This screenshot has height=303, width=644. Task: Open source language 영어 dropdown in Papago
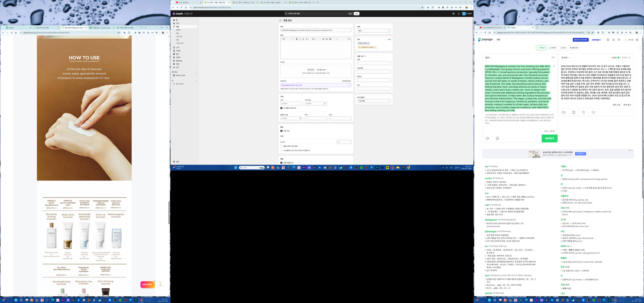point(488,58)
